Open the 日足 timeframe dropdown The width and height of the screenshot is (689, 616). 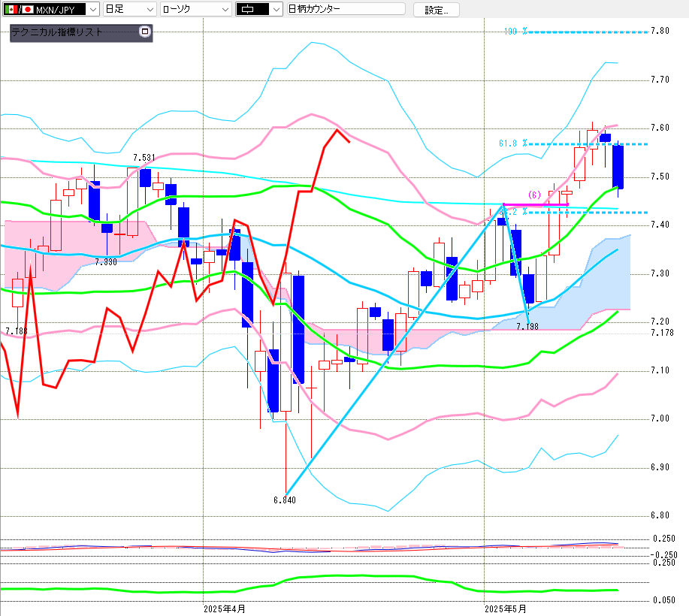tap(130, 9)
